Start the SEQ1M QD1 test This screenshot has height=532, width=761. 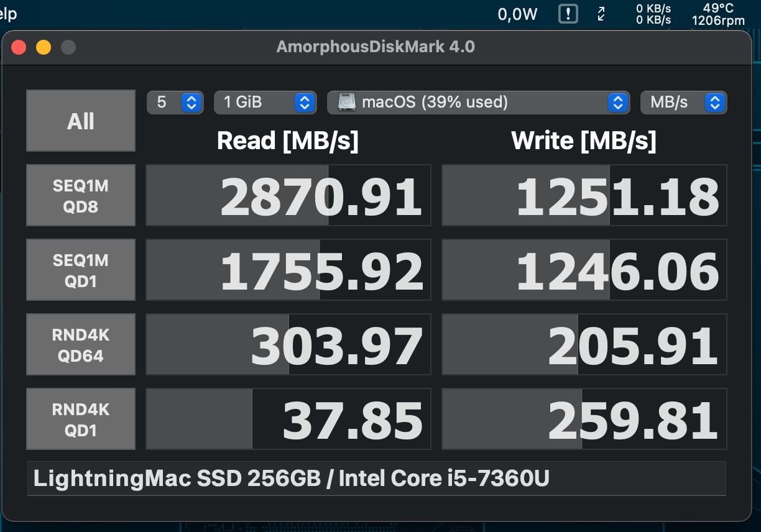(x=81, y=270)
